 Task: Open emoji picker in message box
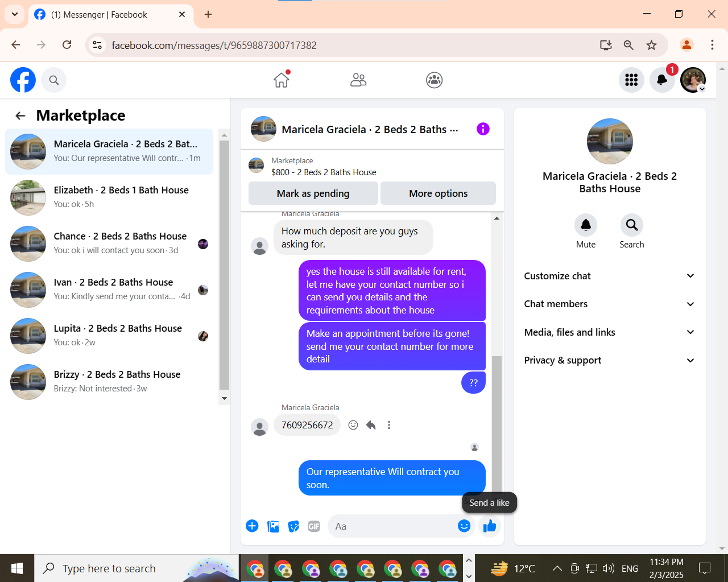(x=464, y=526)
